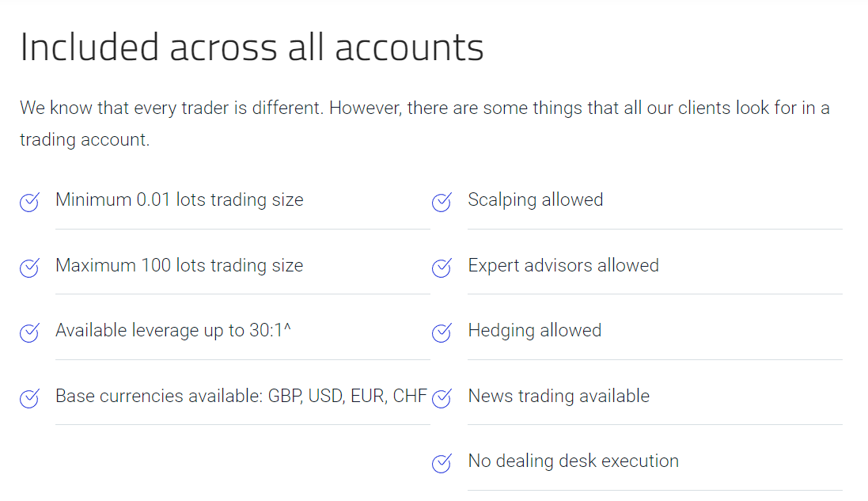Click checkmark icon next to Available leverage
The height and width of the screenshot is (501, 868).
point(29,332)
